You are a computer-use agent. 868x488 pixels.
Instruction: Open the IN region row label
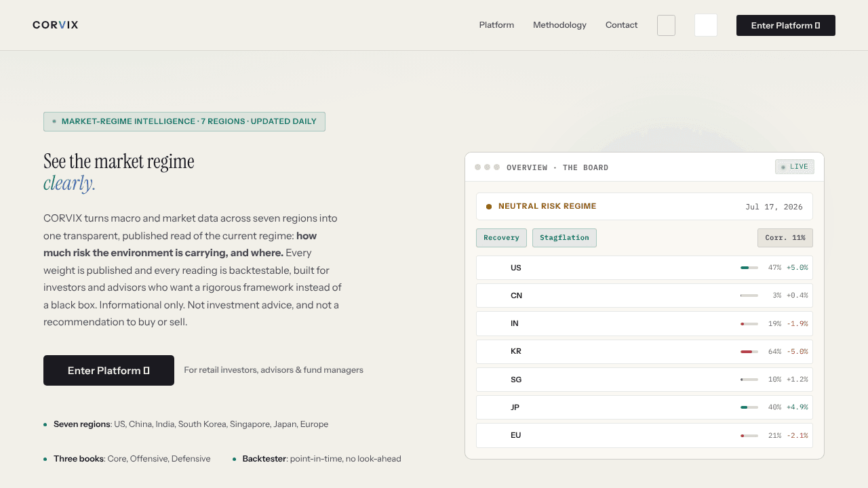(x=515, y=323)
